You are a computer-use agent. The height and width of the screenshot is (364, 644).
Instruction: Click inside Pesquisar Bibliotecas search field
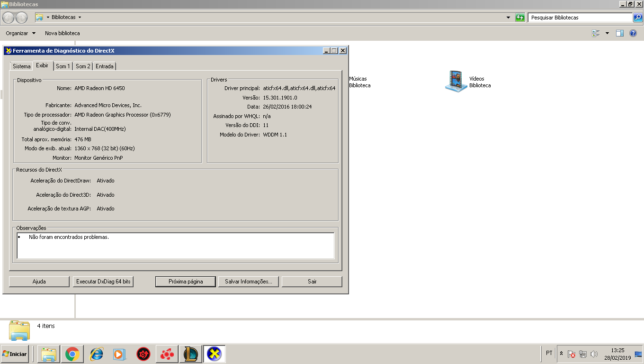(x=580, y=18)
